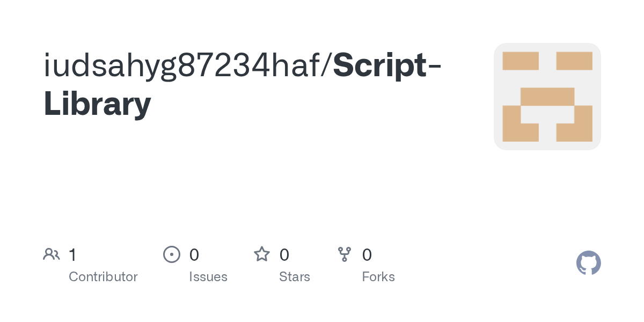This screenshot has width=644, height=322.
Task: Click the 0 count above Stars
Action: tap(284, 254)
